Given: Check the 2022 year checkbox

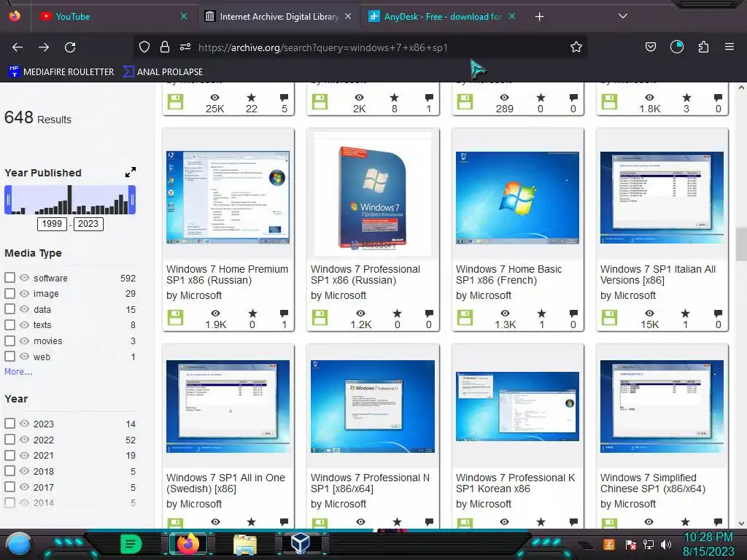Looking at the screenshot, I should tap(10, 440).
